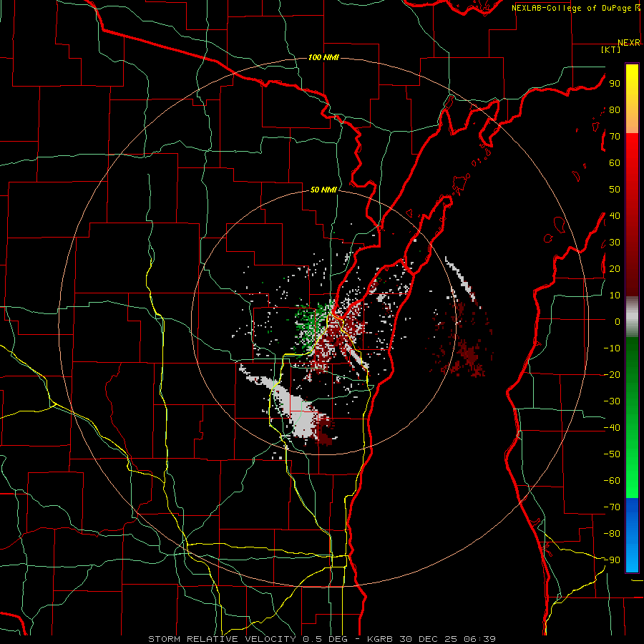Click the "-90" value on the velocity scale
This screenshot has width=644, height=644.
pyautogui.click(x=612, y=560)
